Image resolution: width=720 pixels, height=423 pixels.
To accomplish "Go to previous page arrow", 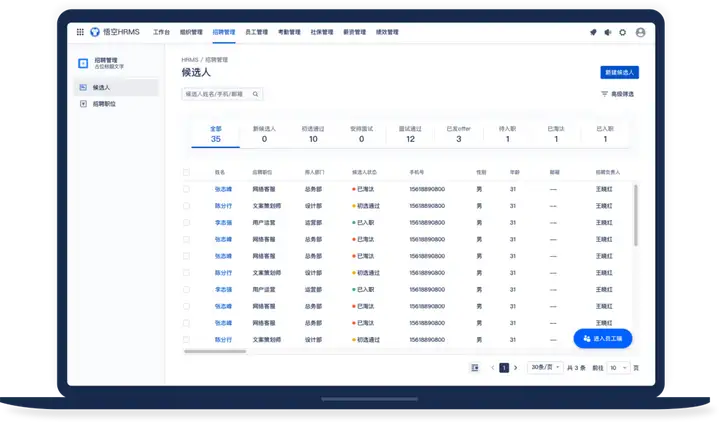I will point(492,368).
